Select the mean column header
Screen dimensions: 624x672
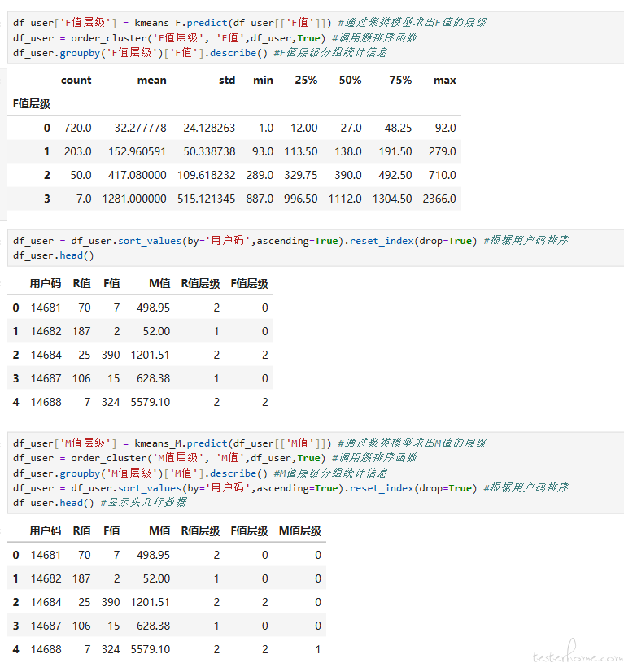[x=151, y=81]
